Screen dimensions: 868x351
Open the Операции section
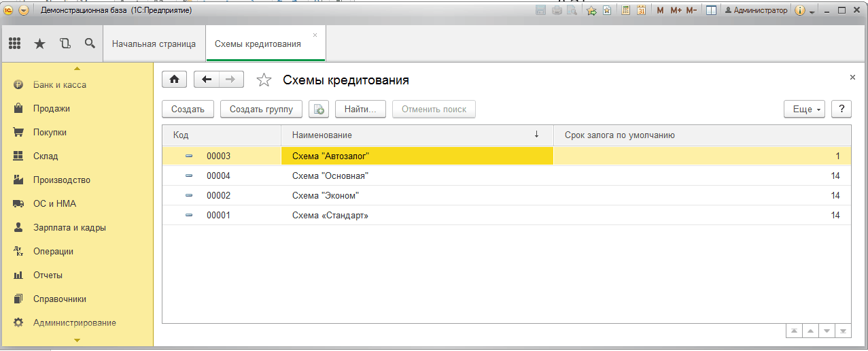click(x=77, y=252)
